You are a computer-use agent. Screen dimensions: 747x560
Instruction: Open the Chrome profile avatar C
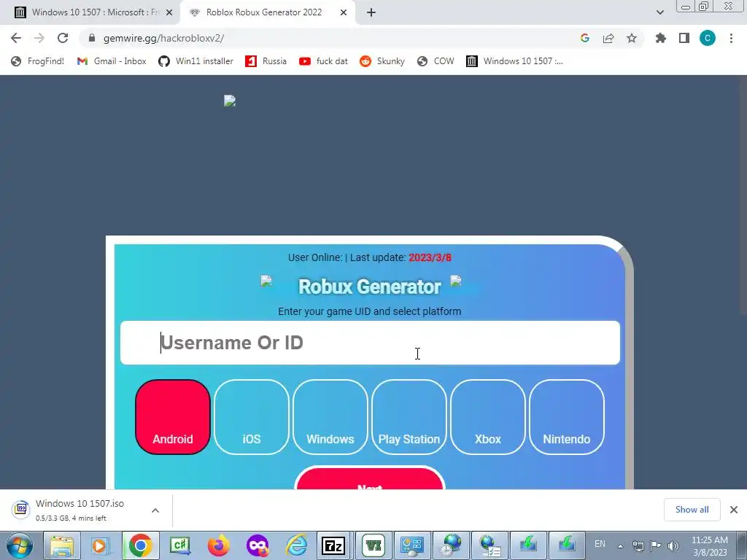pyautogui.click(x=708, y=38)
